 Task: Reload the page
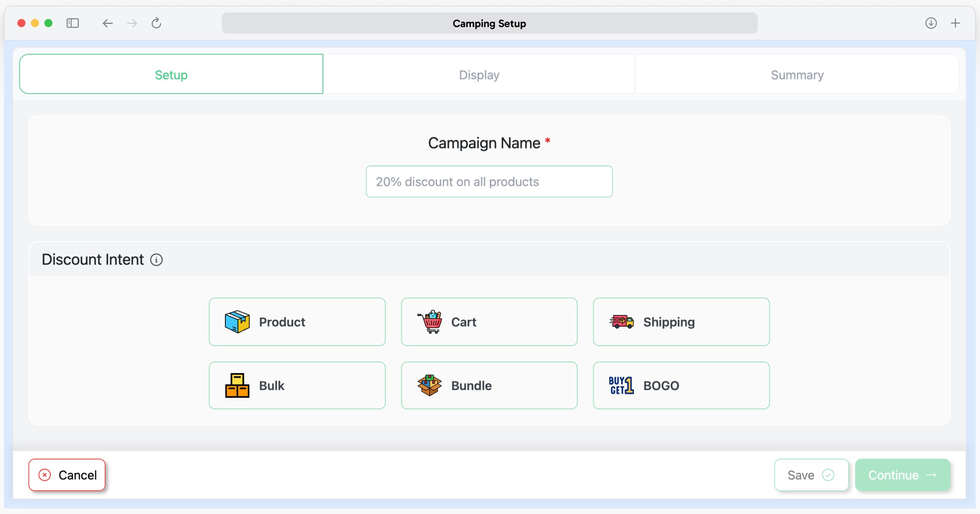(156, 23)
